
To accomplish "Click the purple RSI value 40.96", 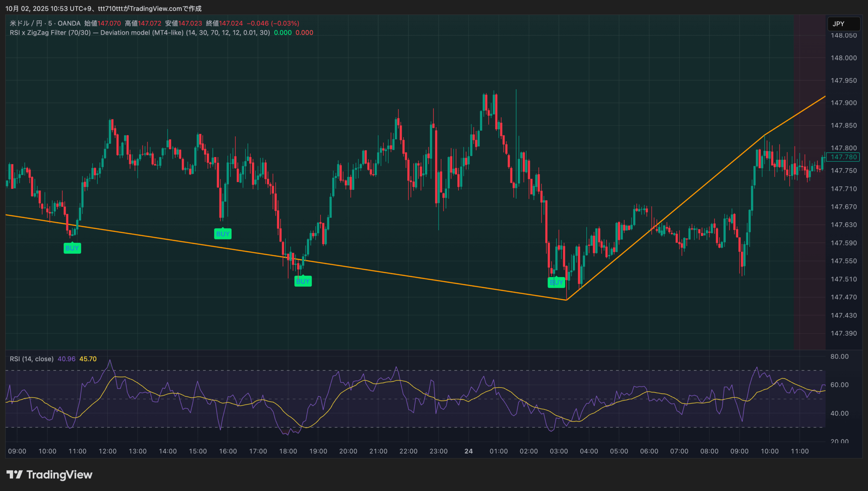I will (66, 359).
